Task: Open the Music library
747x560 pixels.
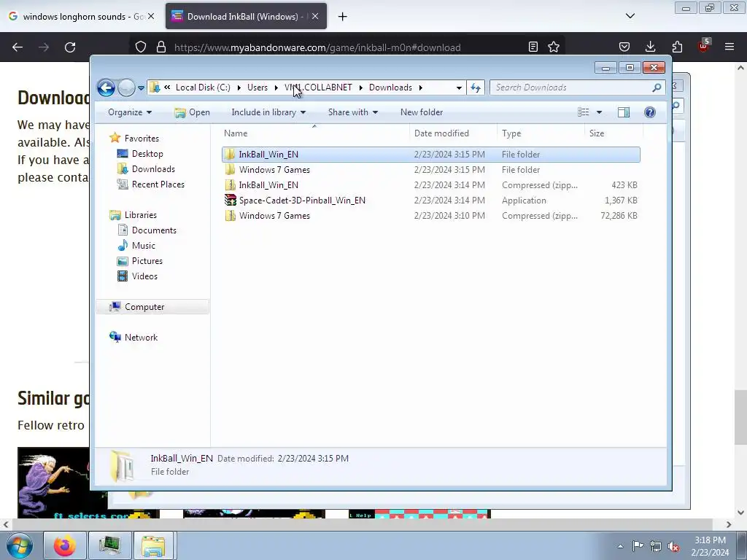Action: click(x=144, y=246)
